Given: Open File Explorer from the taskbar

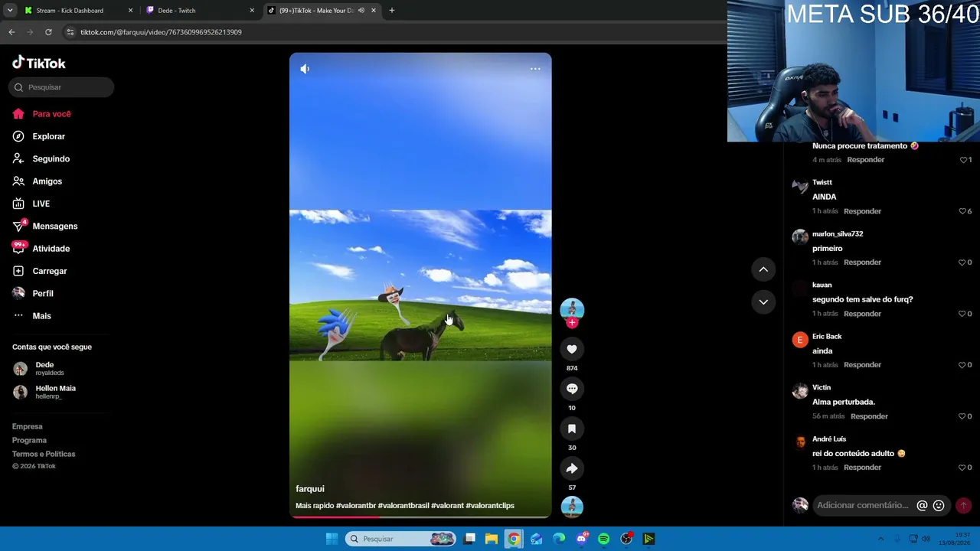Looking at the screenshot, I should 492,539.
